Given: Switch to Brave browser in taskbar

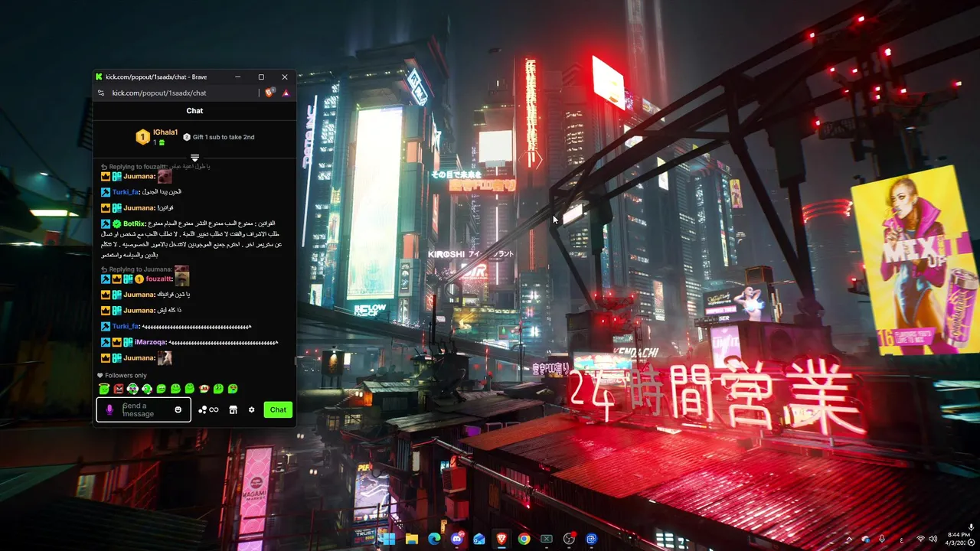Looking at the screenshot, I should pyautogui.click(x=501, y=539).
